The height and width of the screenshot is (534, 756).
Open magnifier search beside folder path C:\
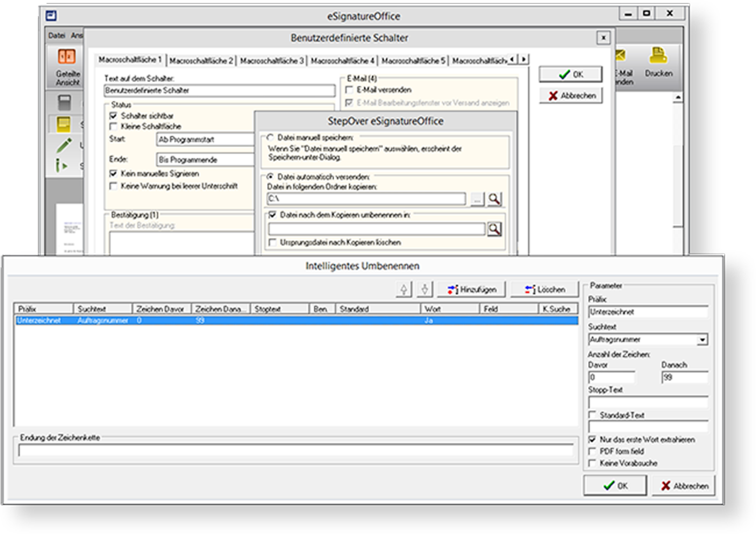tap(494, 200)
